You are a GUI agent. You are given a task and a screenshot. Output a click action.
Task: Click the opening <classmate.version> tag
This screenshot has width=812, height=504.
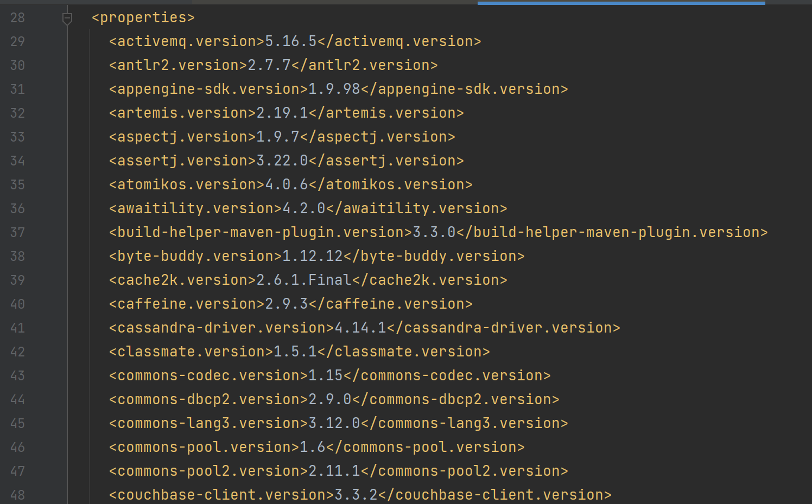click(191, 352)
